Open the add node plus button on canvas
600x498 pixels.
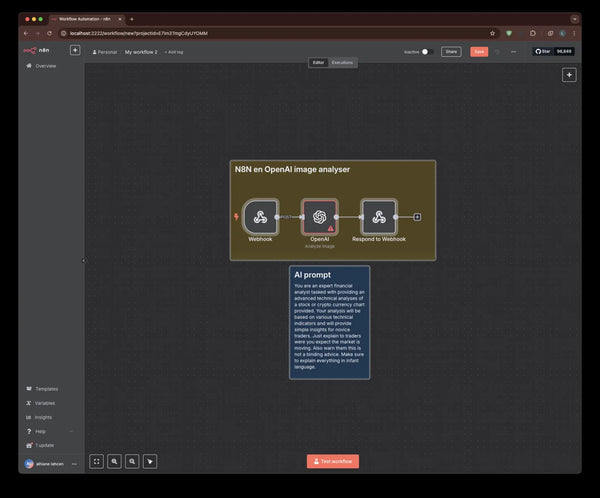click(569, 75)
